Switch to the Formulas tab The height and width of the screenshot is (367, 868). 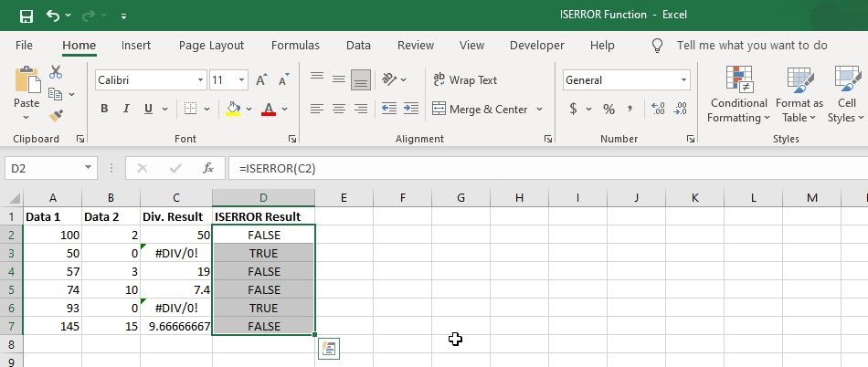tap(295, 46)
